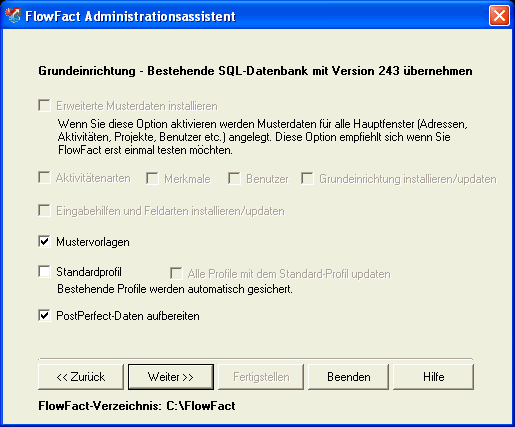Screen dimensions: 515x427
Task: Check Eingabehilfen und Feldarten installieren/updaten
Action: click(x=44, y=210)
